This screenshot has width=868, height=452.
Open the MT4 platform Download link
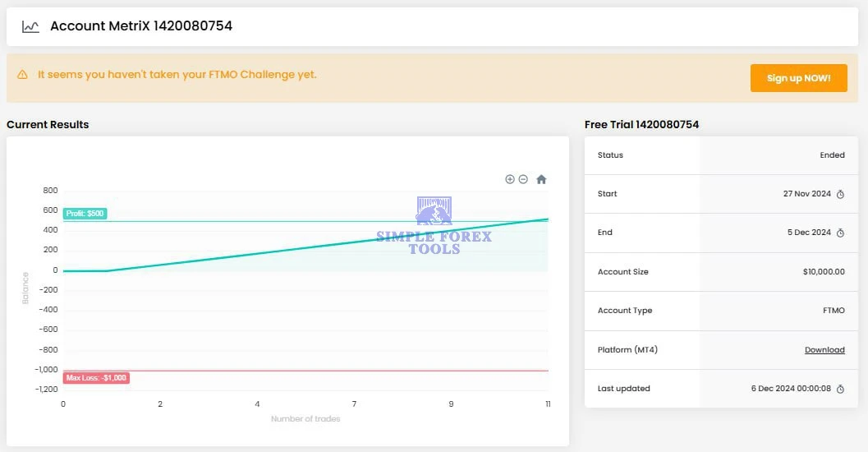824,350
